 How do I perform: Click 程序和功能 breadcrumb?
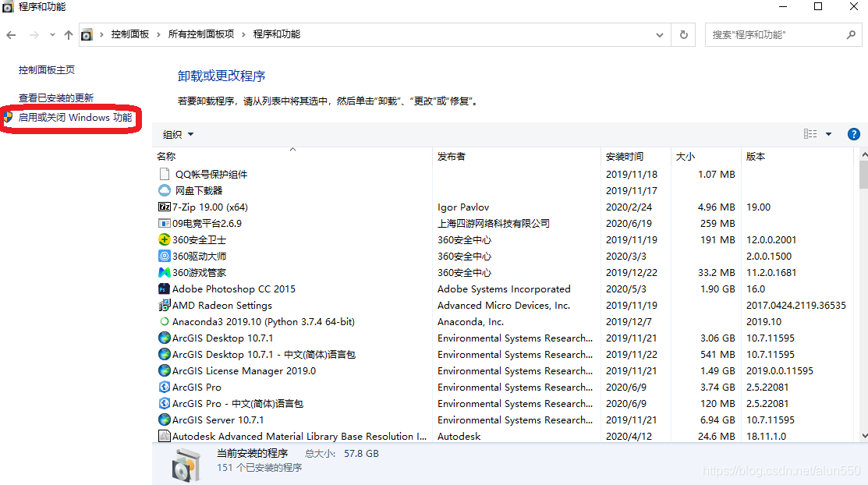point(277,34)
